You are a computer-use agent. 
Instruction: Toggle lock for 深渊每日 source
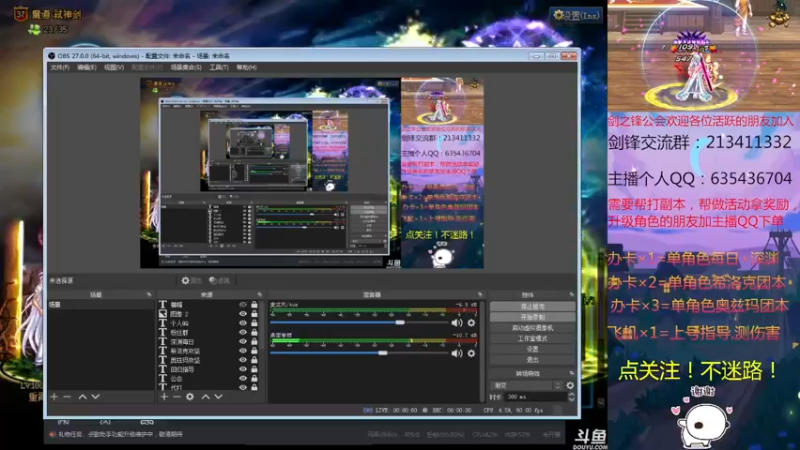(x=254, y=341)
